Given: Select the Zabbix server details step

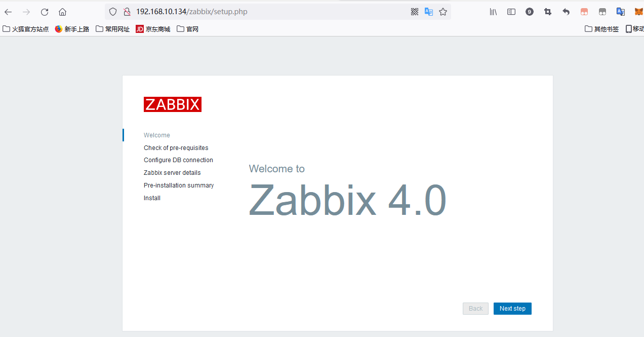Looking at the screenshot, I should [x=172, y=173].
